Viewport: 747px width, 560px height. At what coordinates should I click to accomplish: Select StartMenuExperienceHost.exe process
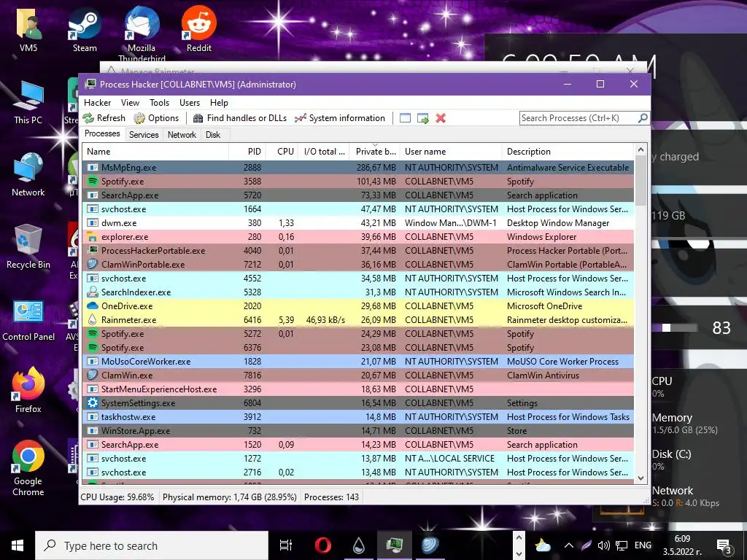tap(358, 389)
